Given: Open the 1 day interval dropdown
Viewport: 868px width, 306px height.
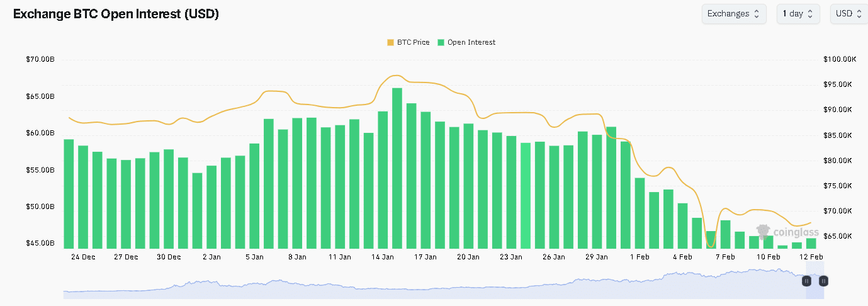Looking at the screenshot, I should point(798,14).
